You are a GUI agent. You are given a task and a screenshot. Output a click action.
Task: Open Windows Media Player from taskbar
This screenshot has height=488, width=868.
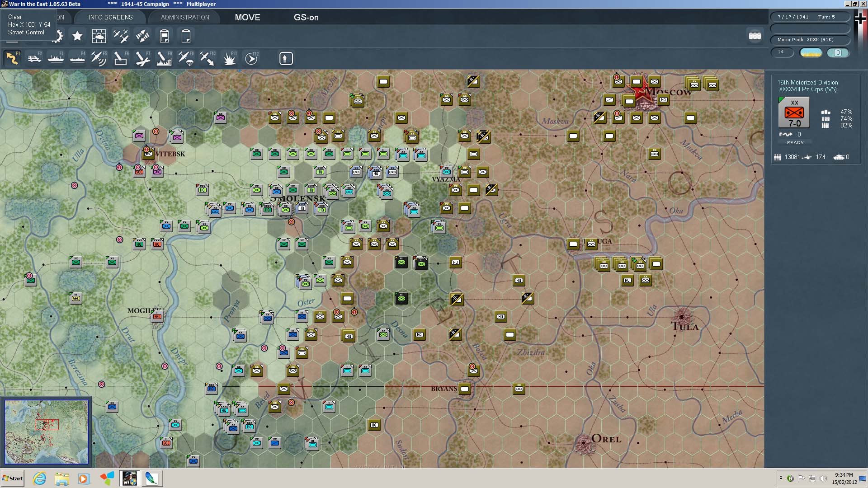tap(84, 478)
